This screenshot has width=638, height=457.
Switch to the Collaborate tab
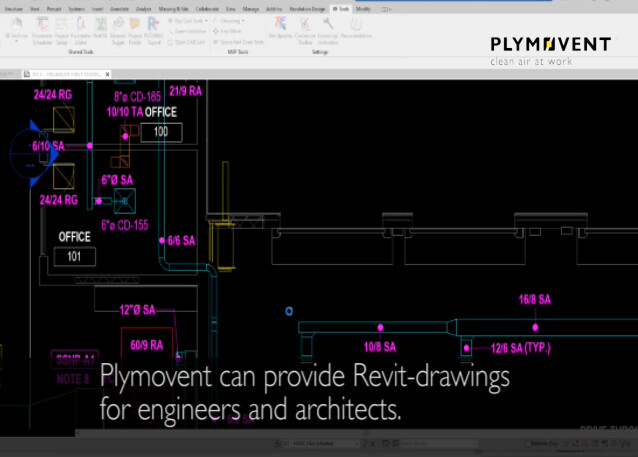[207, 9]
